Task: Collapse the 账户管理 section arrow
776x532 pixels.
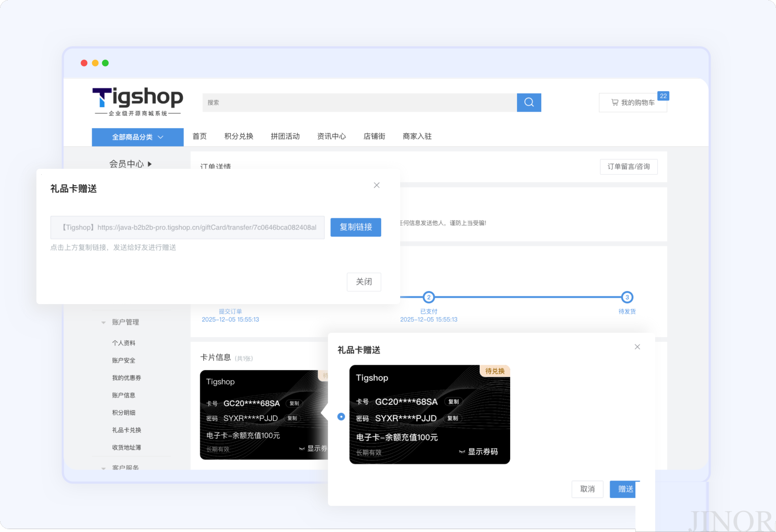Action: pos(103,322)
